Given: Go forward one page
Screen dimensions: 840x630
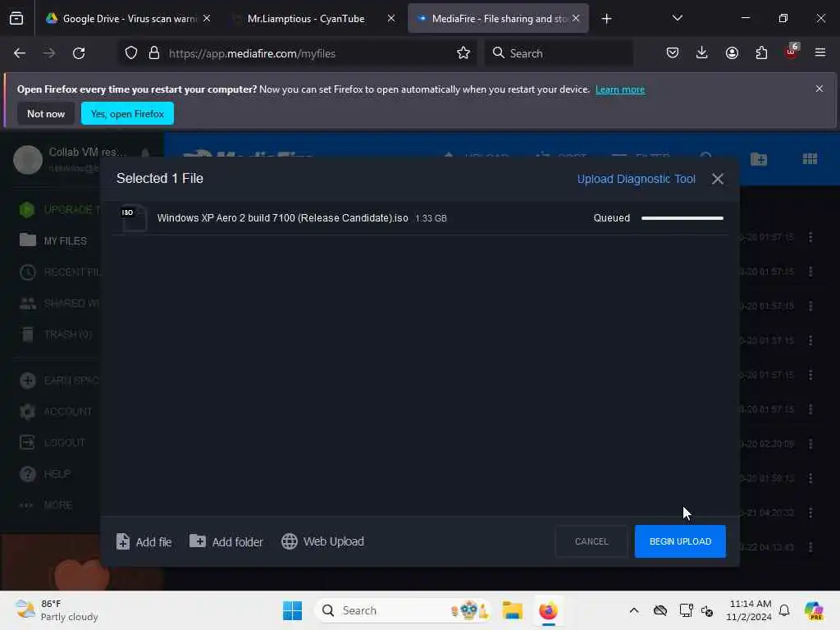Looking at the screenshot, I should [48, 53].
